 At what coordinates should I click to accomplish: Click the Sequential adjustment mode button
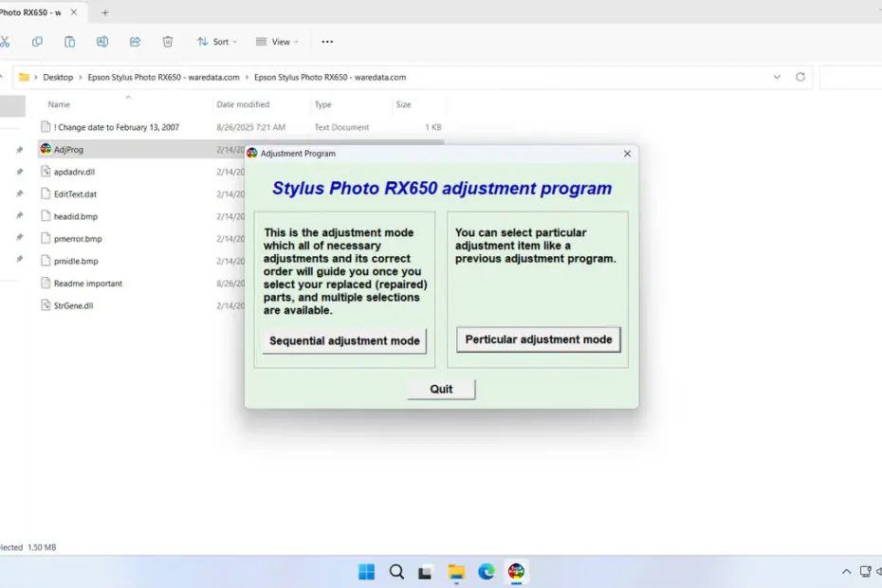tap(344, 341)
